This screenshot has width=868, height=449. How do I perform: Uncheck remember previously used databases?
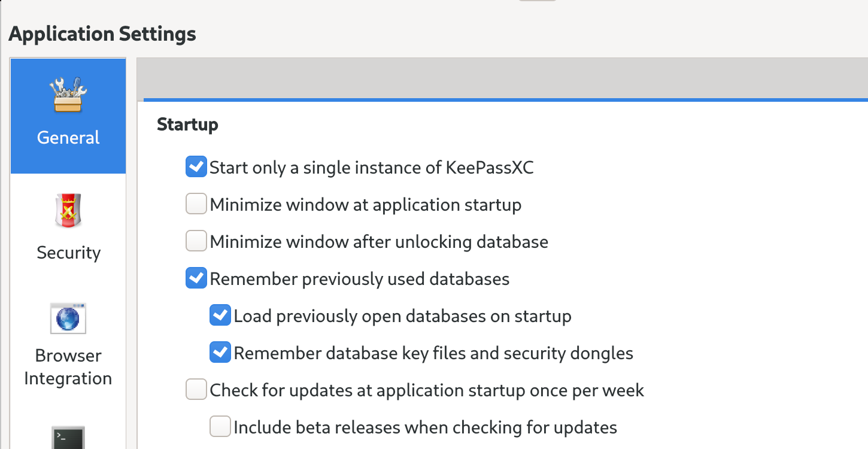[x=196, y=278]
